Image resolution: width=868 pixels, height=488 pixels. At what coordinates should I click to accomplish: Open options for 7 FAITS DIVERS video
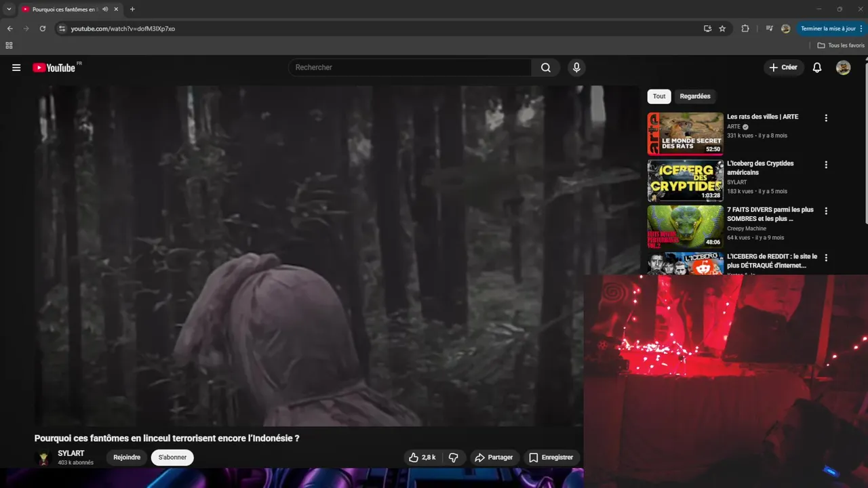(x=826, y=211)
